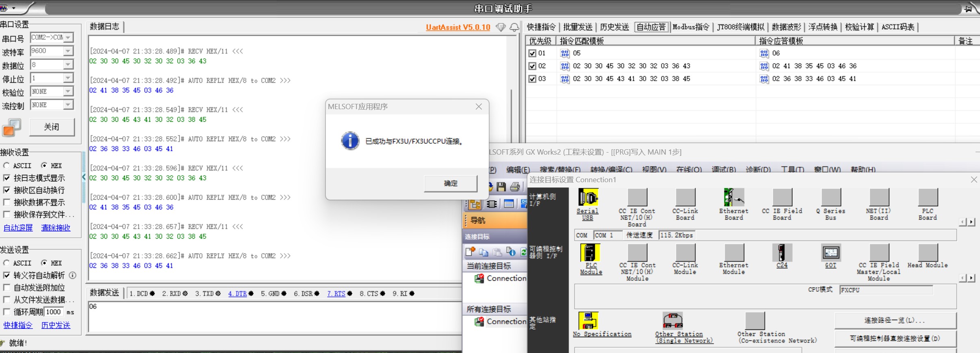The height and width of the screenshot is (353, 980).
Task: Uncheck priority 02 auto reply rule
Action: pyautogui.click(x=532, y=66)
